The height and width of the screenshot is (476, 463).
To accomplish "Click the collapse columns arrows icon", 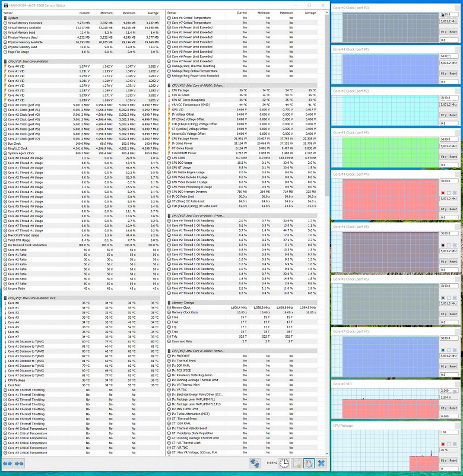I will (19, 464).
